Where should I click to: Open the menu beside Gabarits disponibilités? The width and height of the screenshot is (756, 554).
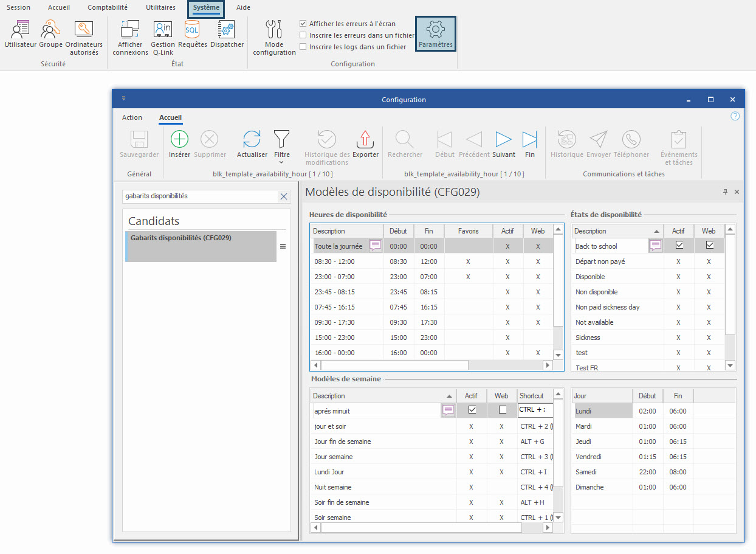pyautogui.click(x=283, y=246)
